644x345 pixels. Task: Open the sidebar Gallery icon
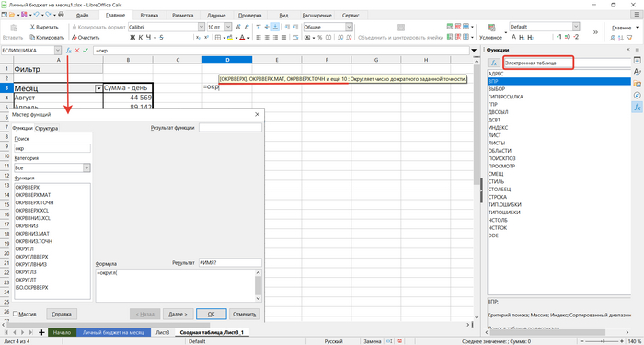pyautogui.click(x=637, y=84)
